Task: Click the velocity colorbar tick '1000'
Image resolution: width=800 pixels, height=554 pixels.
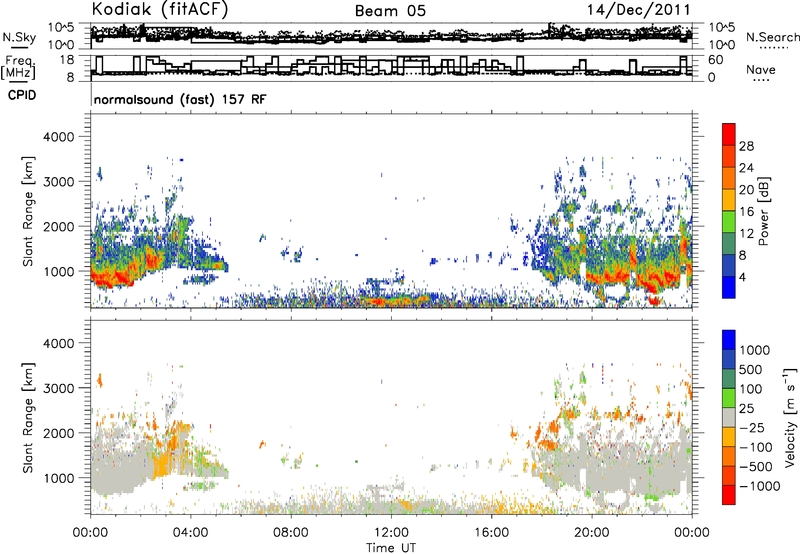Action: (754, 350)
